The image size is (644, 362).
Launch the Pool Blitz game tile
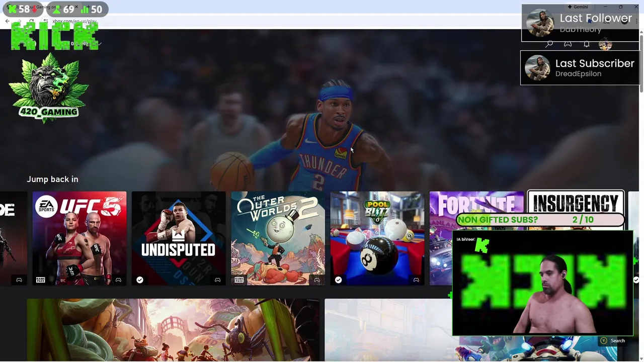(x=377, y=238)
